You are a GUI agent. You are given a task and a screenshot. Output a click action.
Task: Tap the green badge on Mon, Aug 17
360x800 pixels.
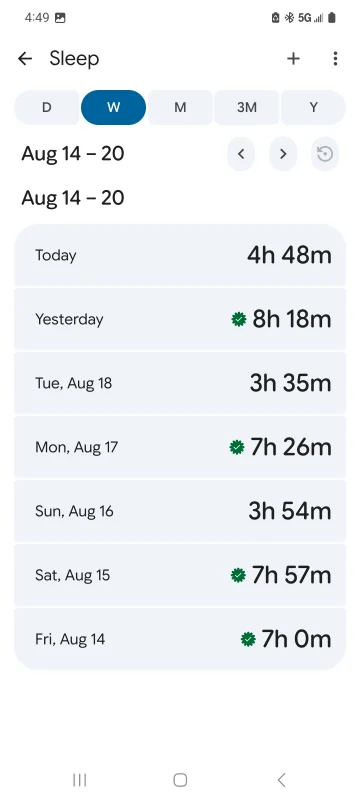237,447
